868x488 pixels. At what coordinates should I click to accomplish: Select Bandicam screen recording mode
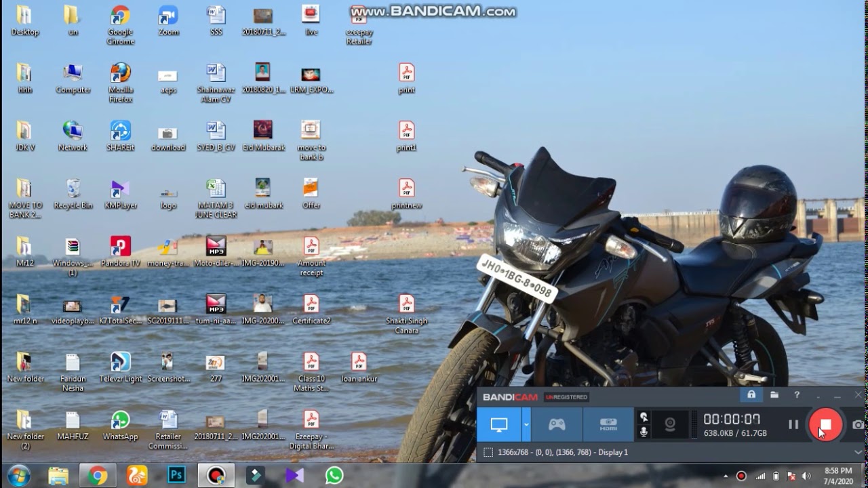499,425
